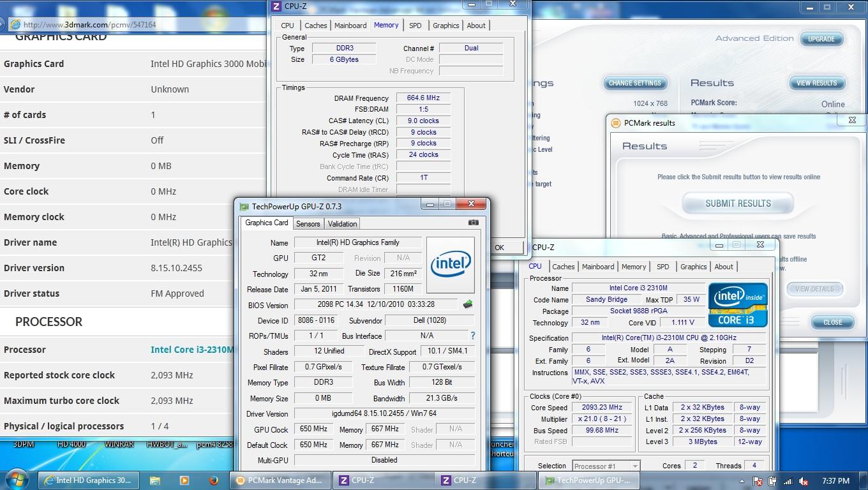The image size is (868, 490).
Task: Click the SUBMIT RESULTS button
Action: point(738,204)
